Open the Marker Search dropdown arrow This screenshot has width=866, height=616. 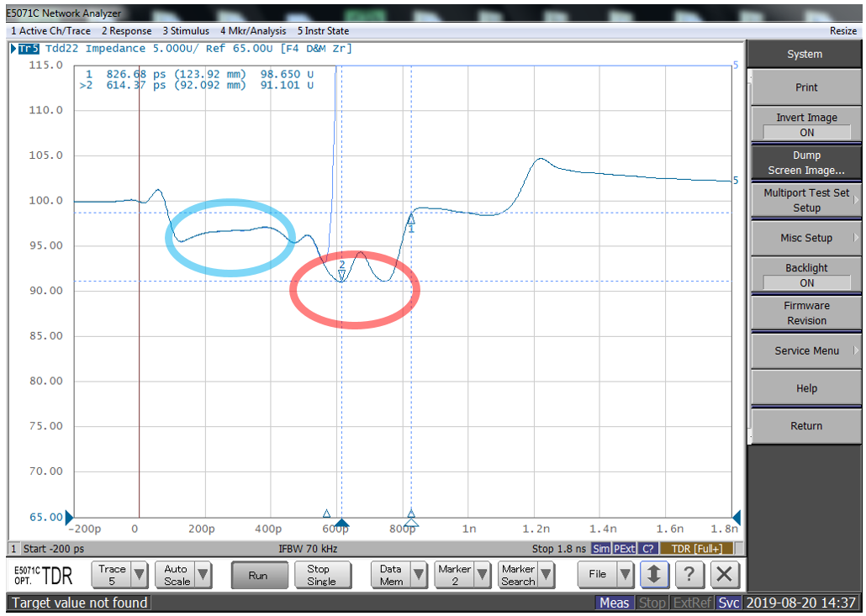point(546,575)
